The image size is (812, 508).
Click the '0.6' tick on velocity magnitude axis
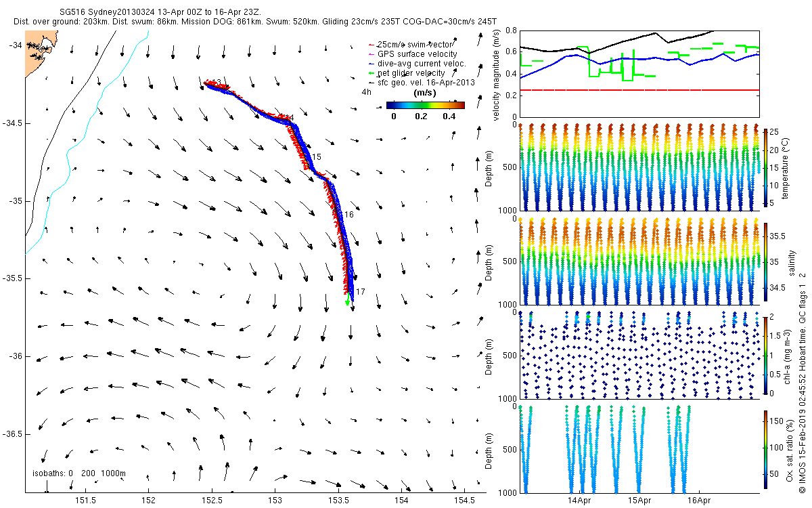click(x=510, y=52)
